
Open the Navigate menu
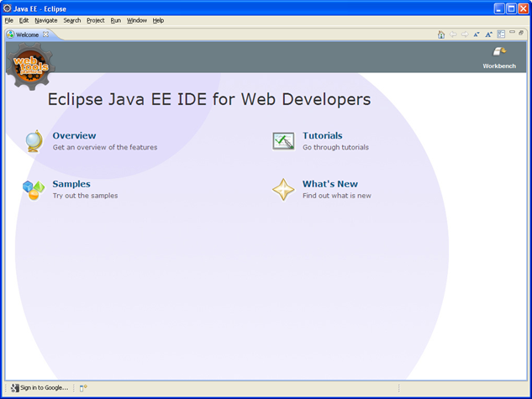46,21
